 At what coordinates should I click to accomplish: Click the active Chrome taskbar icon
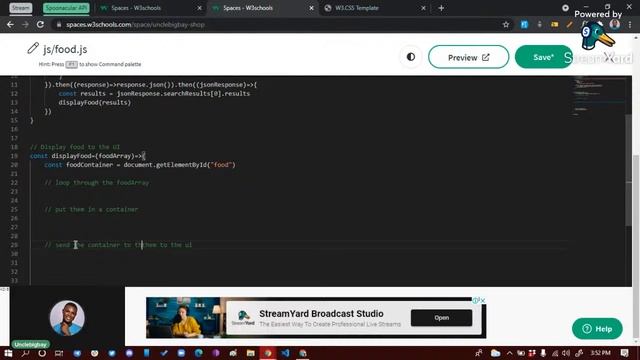coord(268,353)
